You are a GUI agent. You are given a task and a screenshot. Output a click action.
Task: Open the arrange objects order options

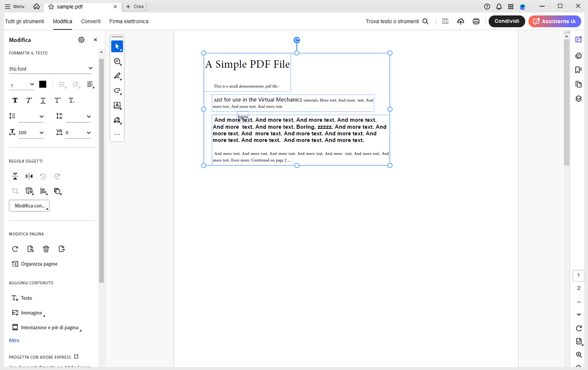coord(58,191)
